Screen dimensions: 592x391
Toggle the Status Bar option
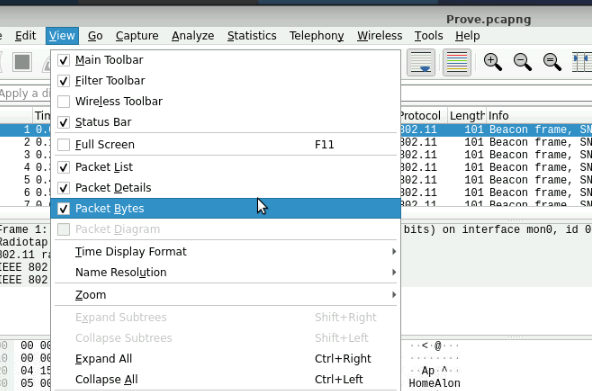[x=225, y=122]
